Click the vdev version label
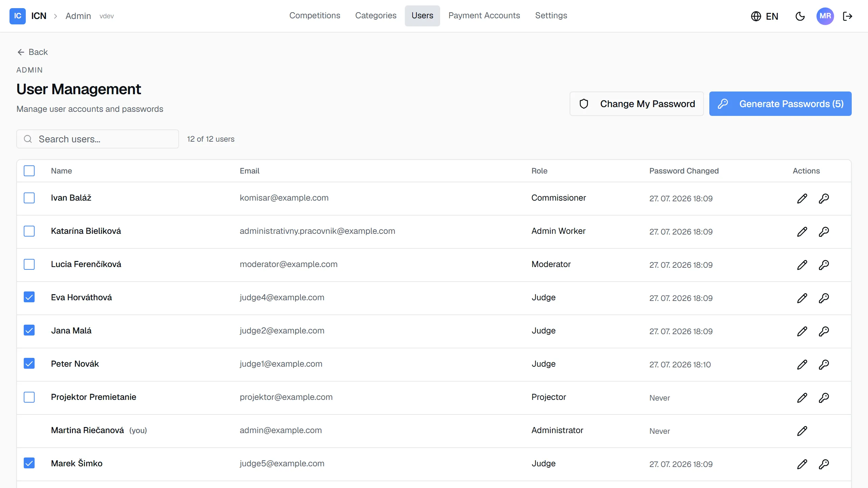 pyautogui.click(x=106, y=16)
